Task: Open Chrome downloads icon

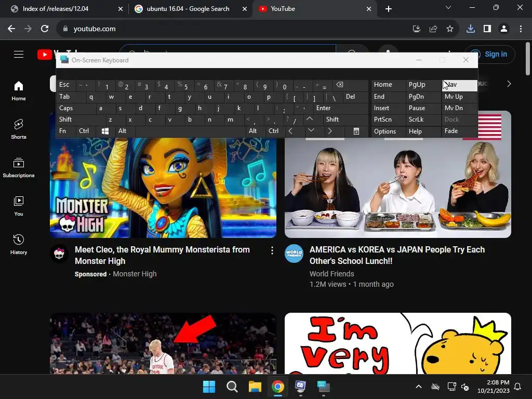Action: (471, 29)
